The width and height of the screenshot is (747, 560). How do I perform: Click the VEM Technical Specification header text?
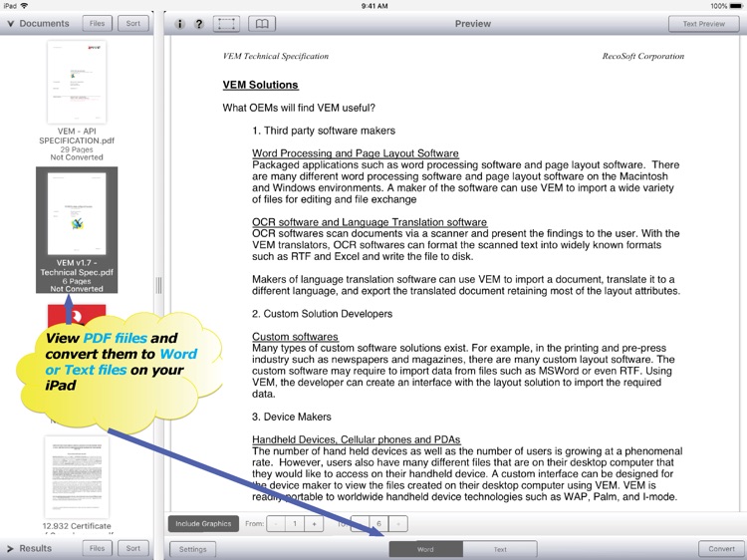(276, 56)
